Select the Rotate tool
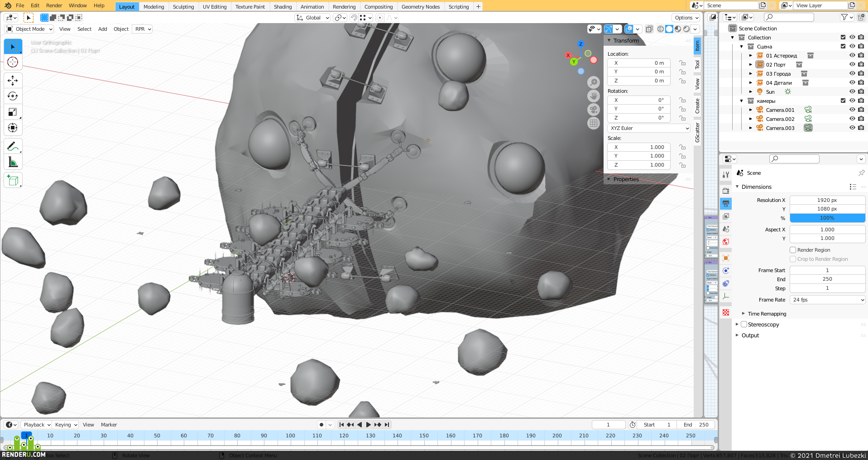 coord(13,96)
